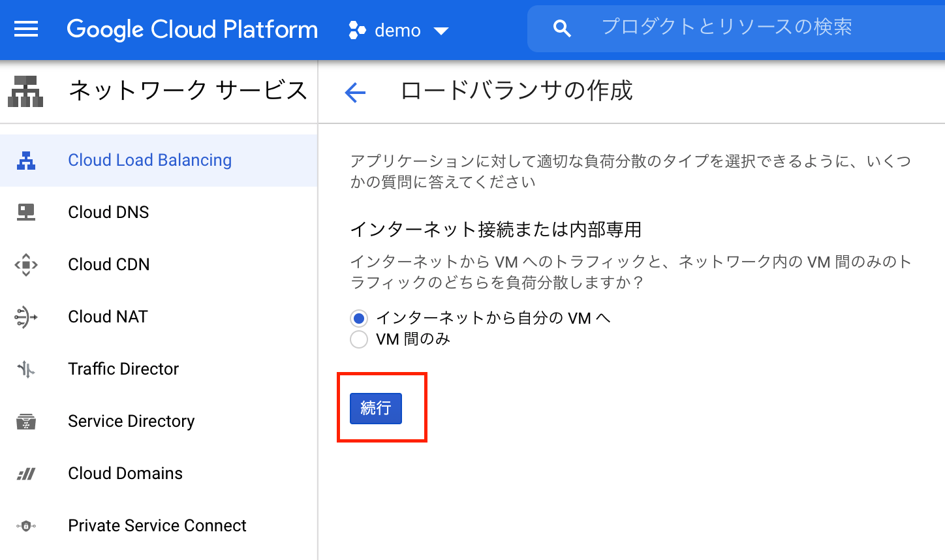945x560 pixels.
Task: Open Cloud Load Balancing menu item
Action: 159,161
